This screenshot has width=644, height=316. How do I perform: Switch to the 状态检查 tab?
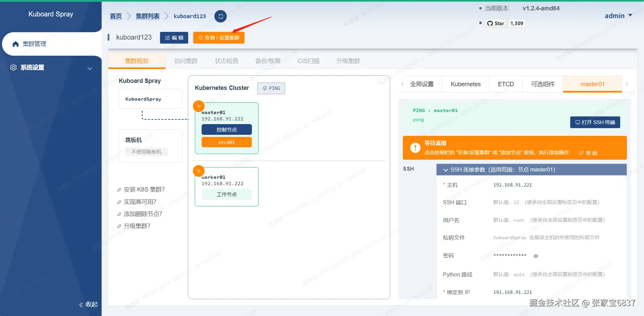tap(227, 61)
